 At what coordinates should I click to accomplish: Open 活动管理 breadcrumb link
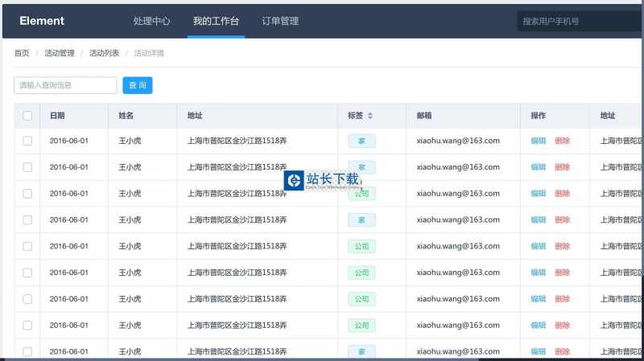coord(59,53)
